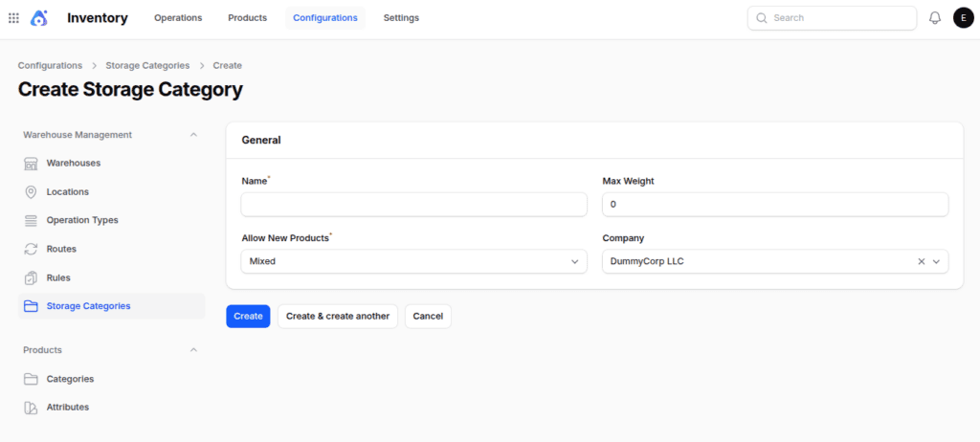Image resolution: width=980 pixels, height=442 pixels.
Task: Click the Locations pin icon
Action: click(x=31, y=192)
